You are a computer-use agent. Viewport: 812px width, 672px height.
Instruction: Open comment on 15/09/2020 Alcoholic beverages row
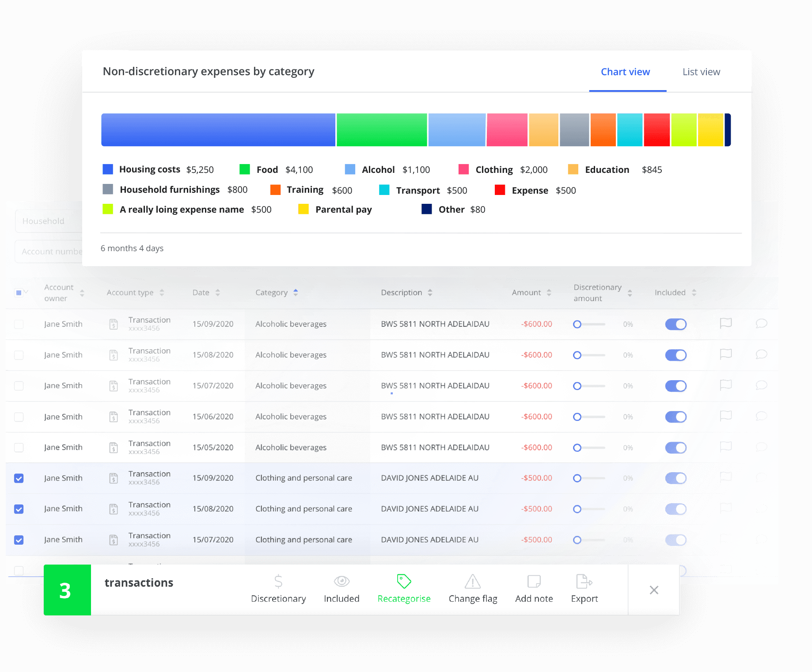pyautogui.click(x=761, y=324)
